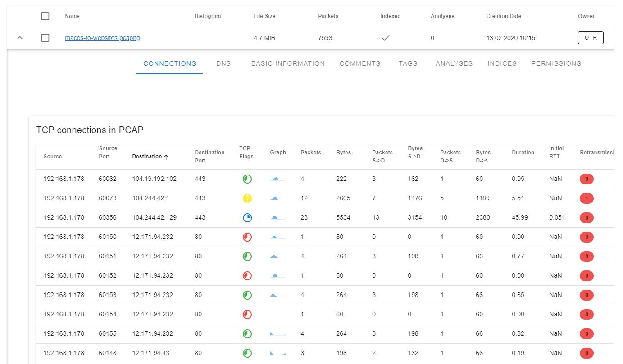Open traffic graph for port 60155 row
The width and height of the screenshot is (623, 364).
pyautogui.click(x=278, y=334)
